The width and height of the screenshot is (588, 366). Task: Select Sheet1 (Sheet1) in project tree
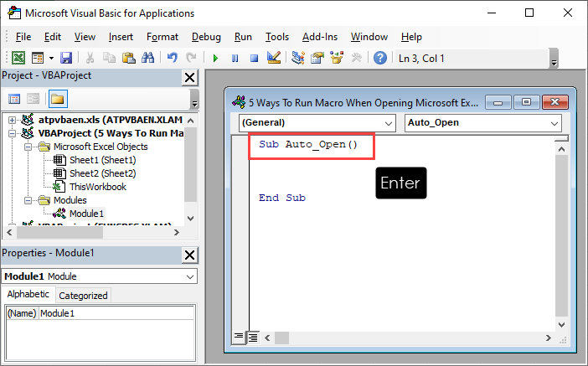pyautogui.click(x=103, y=160)
